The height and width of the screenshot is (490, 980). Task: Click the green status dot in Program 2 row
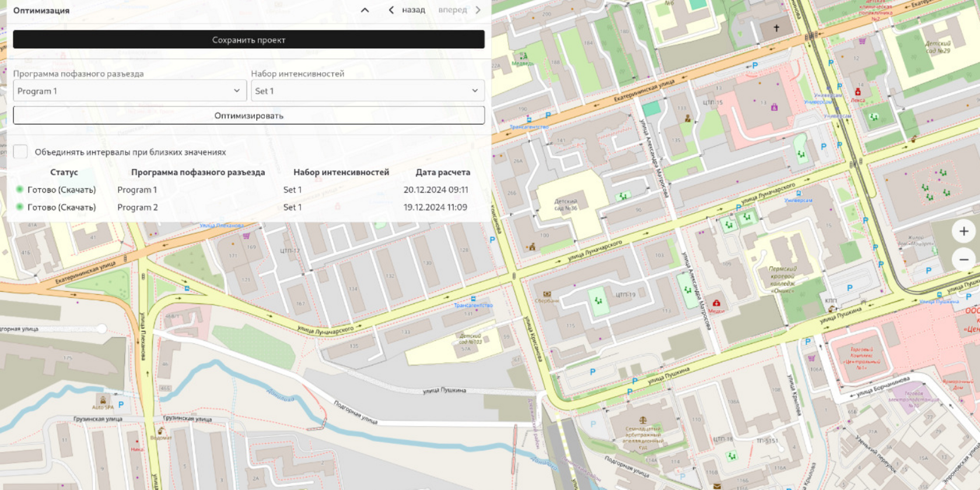[19, 207]
